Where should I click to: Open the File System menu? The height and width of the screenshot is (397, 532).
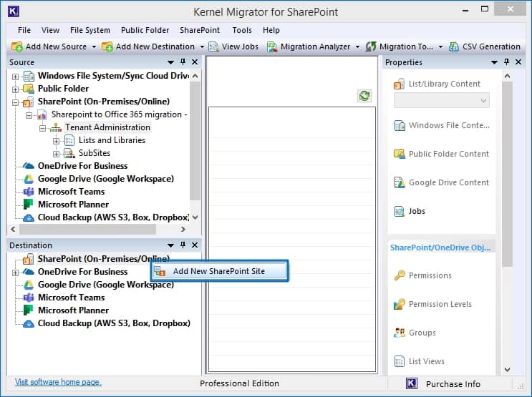click(90, 30)
